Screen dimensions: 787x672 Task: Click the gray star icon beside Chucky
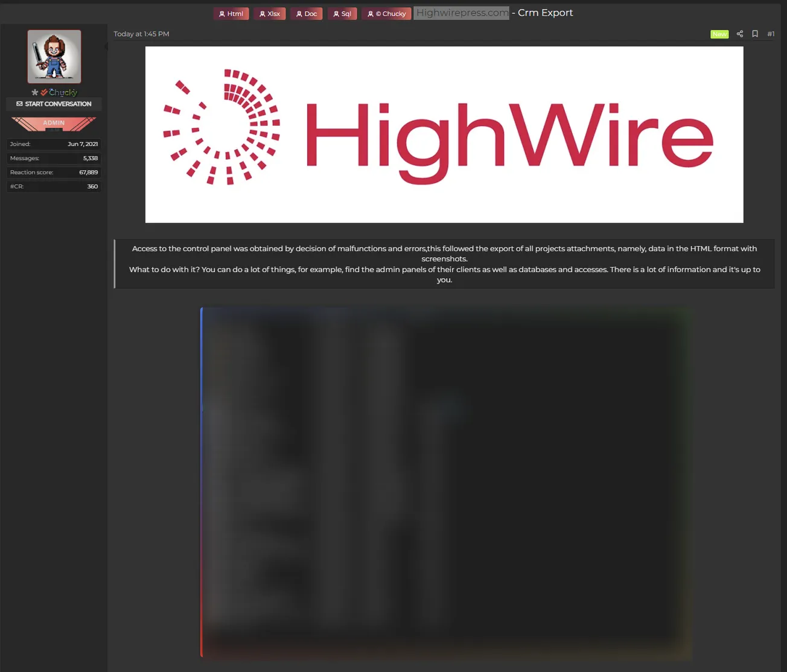point(35,92)
